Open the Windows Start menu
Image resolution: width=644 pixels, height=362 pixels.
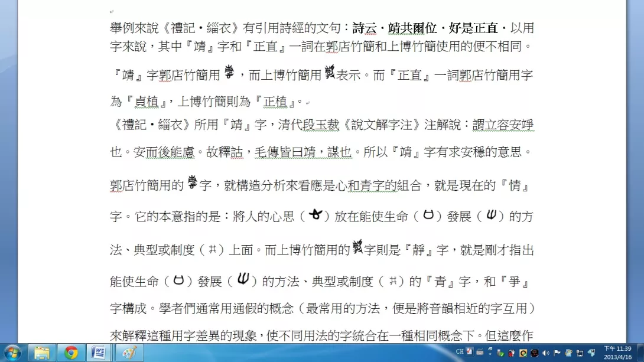point(12,353)
